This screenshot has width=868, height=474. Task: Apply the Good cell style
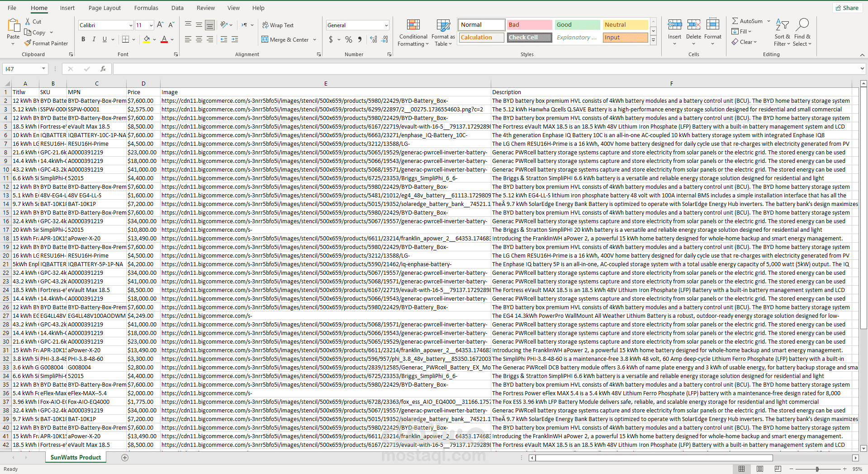[577, 25]
